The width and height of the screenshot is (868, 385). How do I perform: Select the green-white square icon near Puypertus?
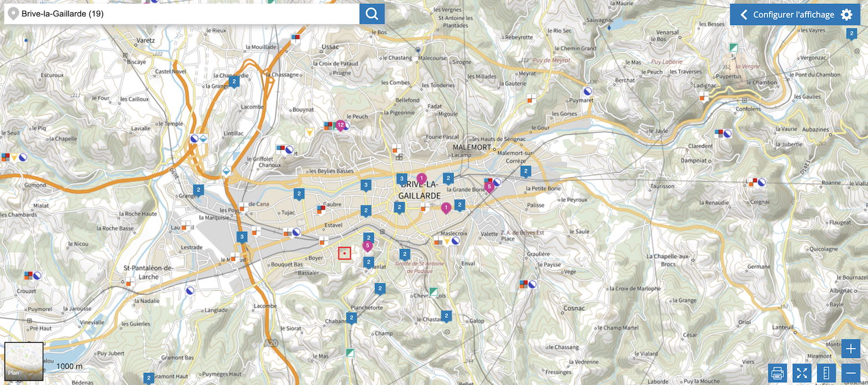pyautogui.click(x=734, y=47)
